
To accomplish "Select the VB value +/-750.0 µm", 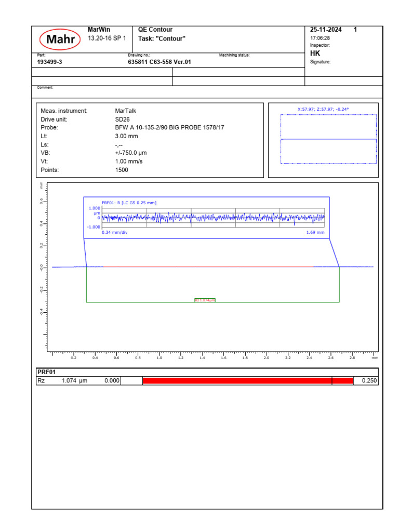I will click(130, 153).
